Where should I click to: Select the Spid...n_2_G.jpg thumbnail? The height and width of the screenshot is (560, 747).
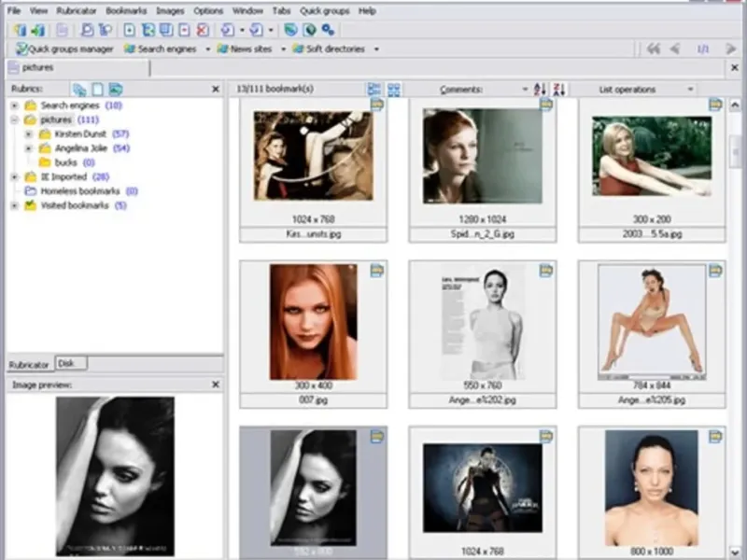click(482, 157)
